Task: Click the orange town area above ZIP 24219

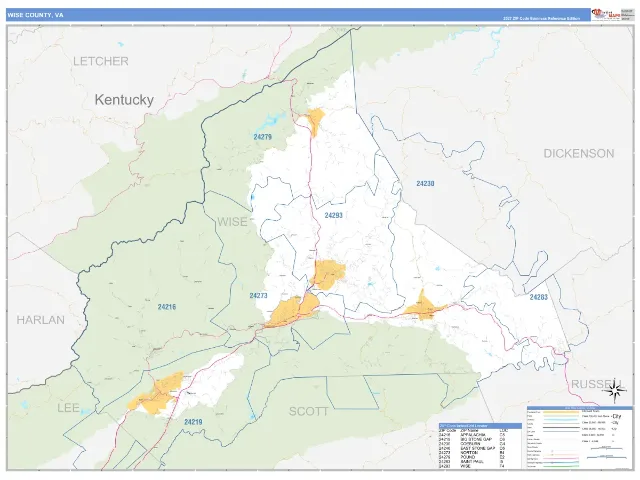Action: click(157, 393)
